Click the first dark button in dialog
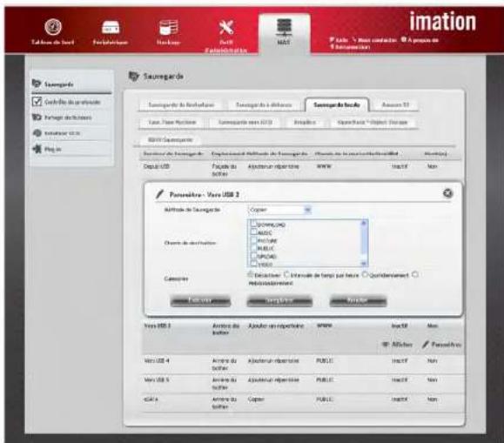This screenshot has width=504, height=443. click(200, 301)
